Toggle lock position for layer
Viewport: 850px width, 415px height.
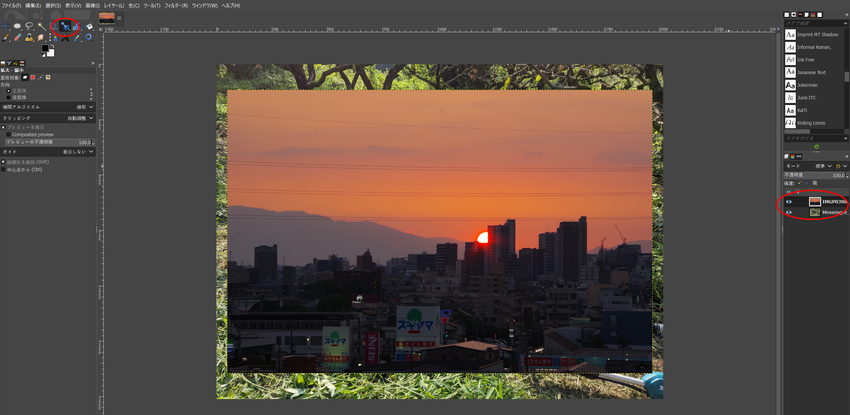pos(807,183)
